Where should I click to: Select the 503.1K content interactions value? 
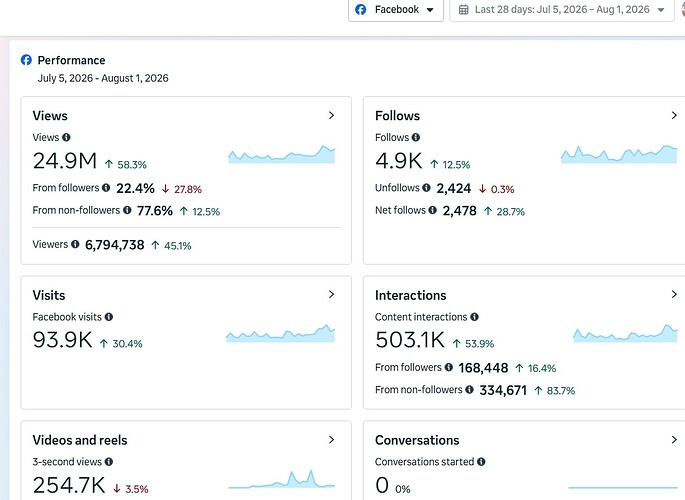pos(410,340)
